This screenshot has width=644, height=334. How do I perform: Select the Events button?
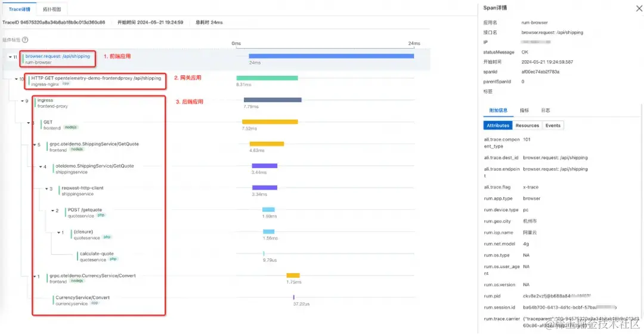click(553, 126)
